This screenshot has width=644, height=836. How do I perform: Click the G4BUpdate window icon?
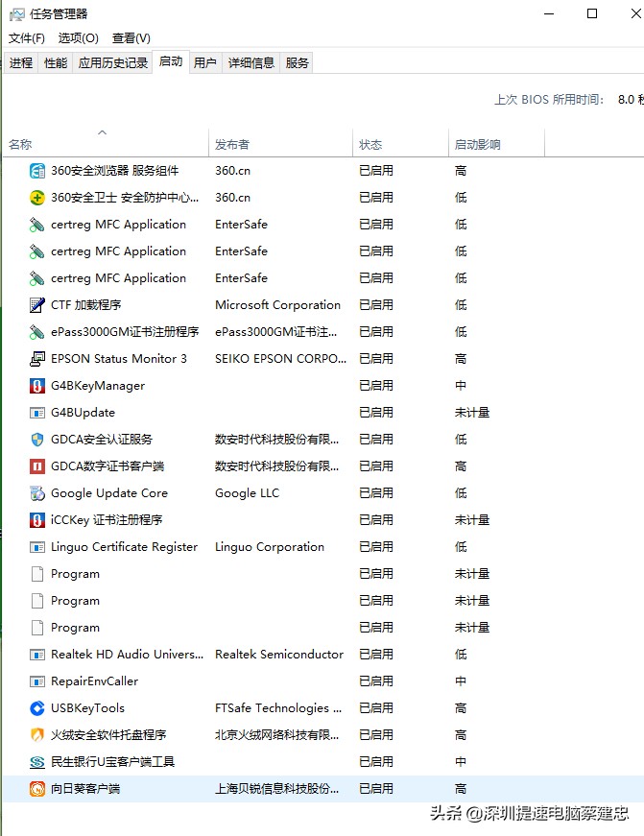(x=37, y=413)
